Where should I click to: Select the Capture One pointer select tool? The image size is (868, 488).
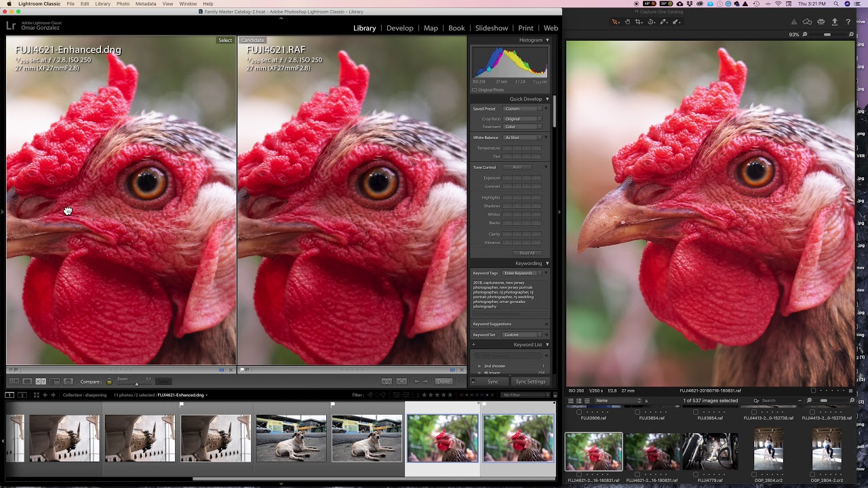point(615,22)
